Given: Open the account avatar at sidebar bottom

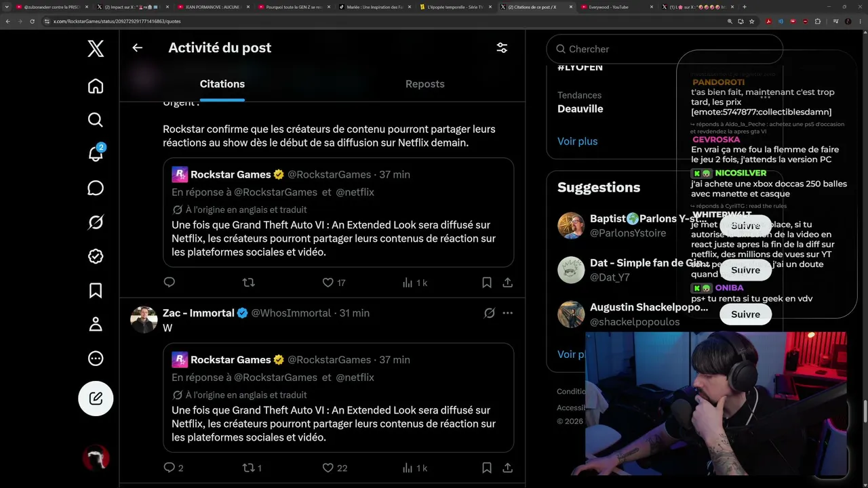Looking at the screenshot, I should 96,458.
